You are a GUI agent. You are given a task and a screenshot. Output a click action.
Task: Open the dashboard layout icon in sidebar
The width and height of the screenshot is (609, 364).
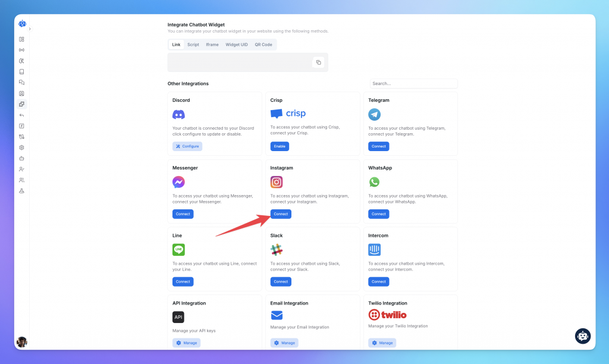click(22, 39)
